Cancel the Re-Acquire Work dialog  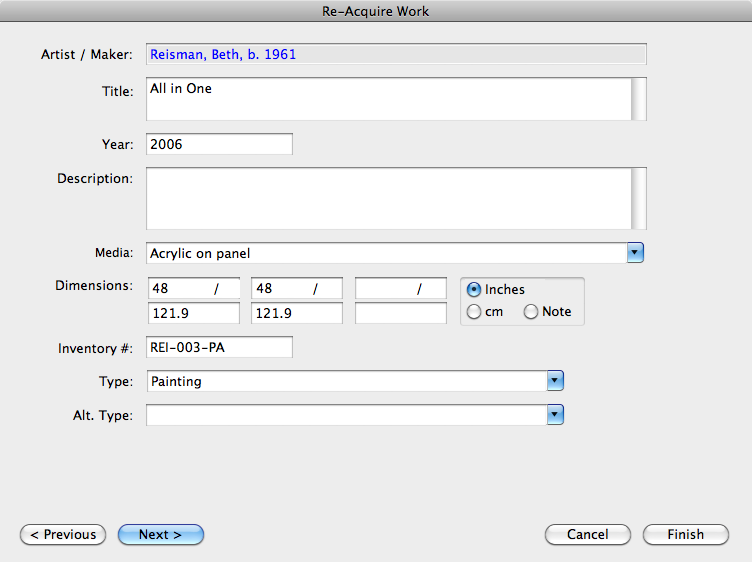point(587,535)
